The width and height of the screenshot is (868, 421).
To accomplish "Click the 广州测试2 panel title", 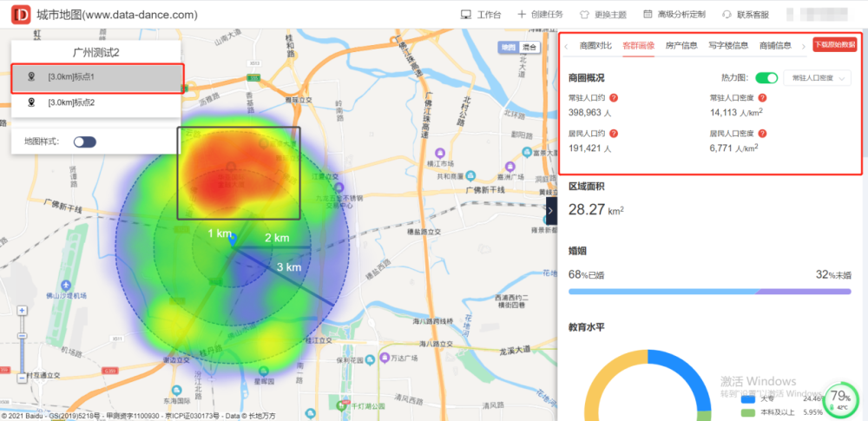I will click(x=96, y=53).
